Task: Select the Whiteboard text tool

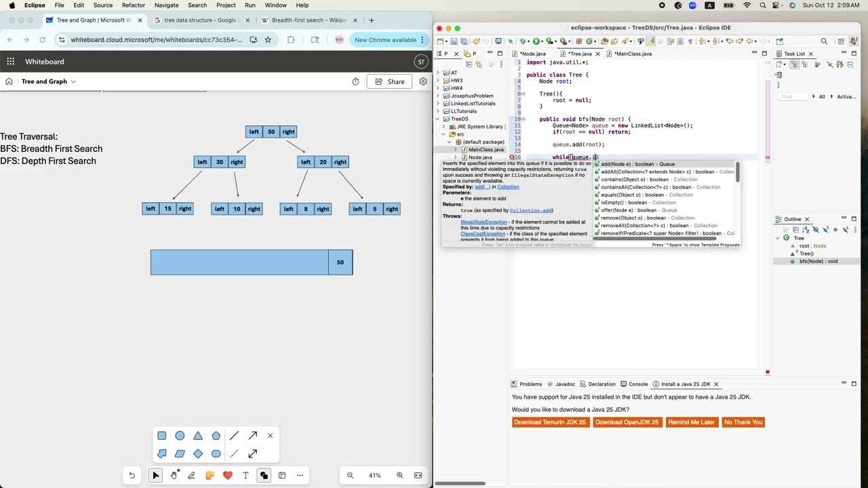Action: coord(245,475)
